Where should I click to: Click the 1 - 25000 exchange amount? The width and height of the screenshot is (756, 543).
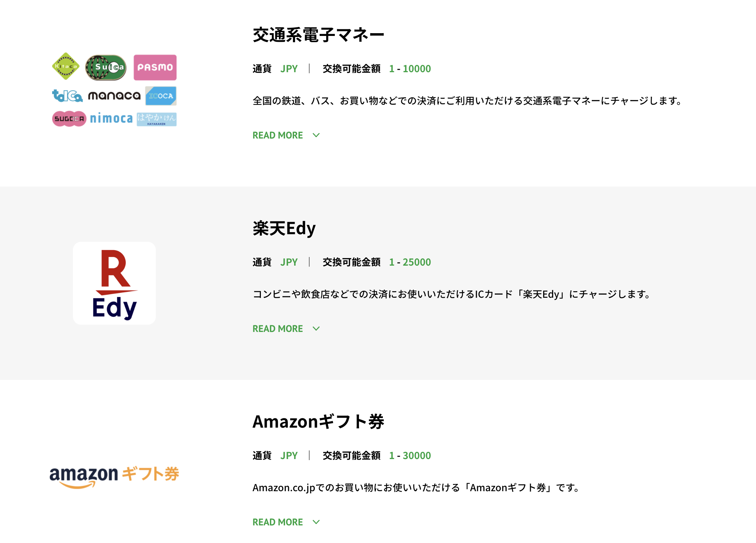pyautogui.click(x=410, y=262)
